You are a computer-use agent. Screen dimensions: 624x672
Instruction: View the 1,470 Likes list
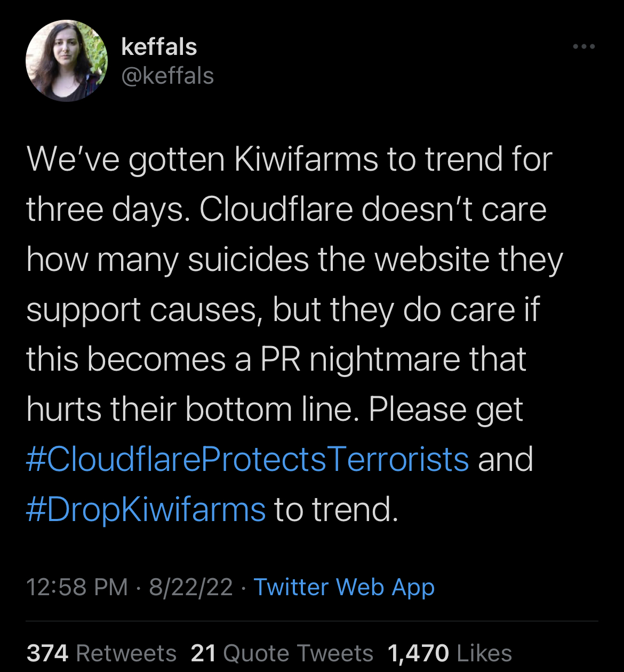(x=450, y=653)
